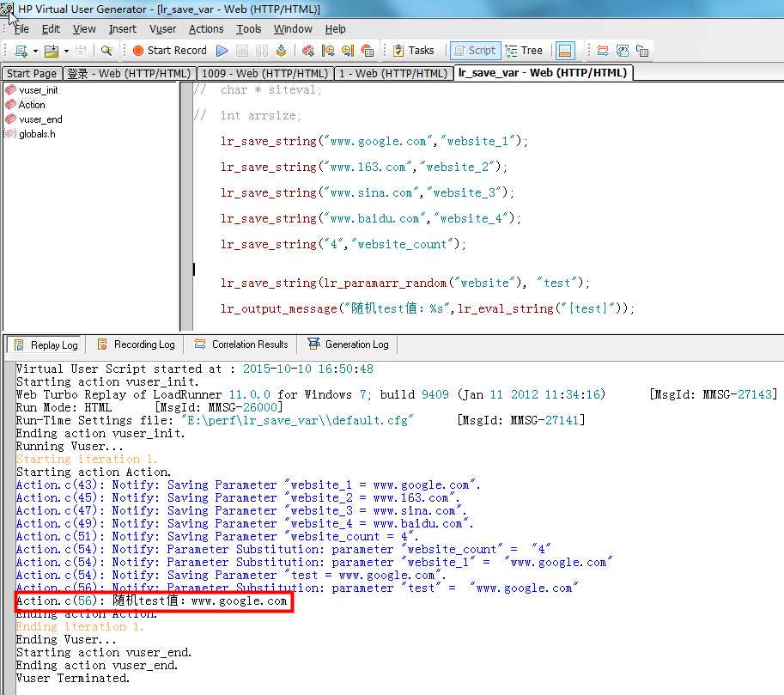Click the Open Script toolbar icon
Image resolution: width=784 pixels, height=695 pixels.
(52, 51)
